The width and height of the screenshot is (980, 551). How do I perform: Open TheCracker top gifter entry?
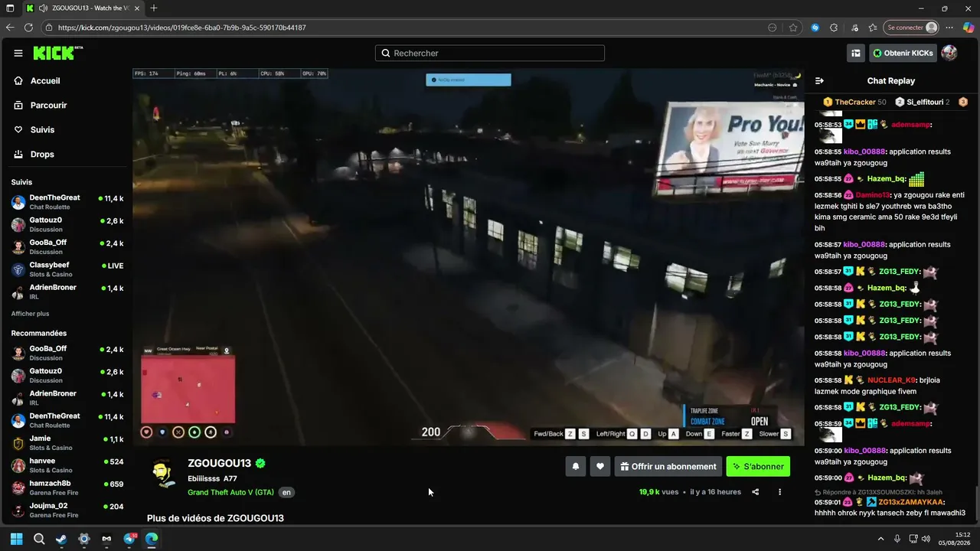[x=854, y=102]
